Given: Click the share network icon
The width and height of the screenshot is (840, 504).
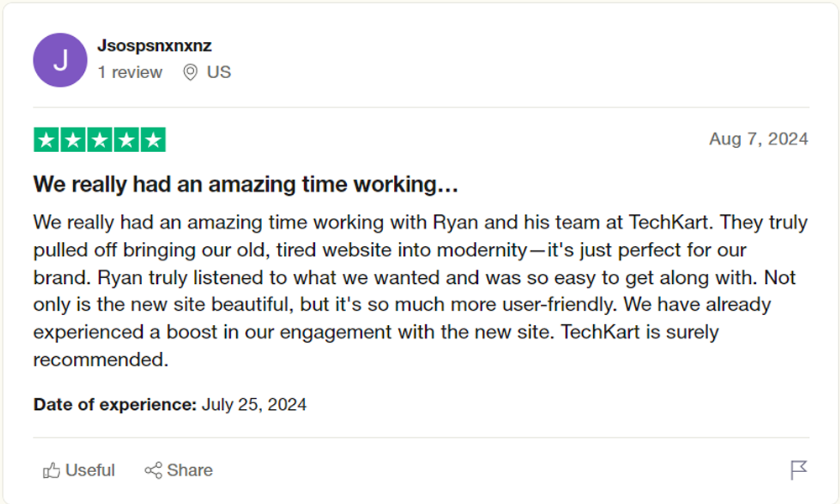Looking at the screenshot, I should point(153,470).
